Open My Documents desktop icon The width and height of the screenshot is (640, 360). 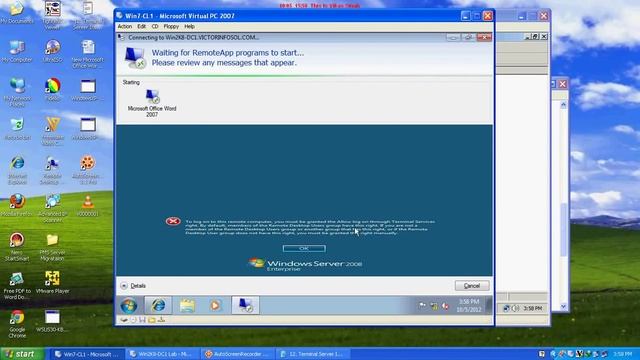click(17, 13)
